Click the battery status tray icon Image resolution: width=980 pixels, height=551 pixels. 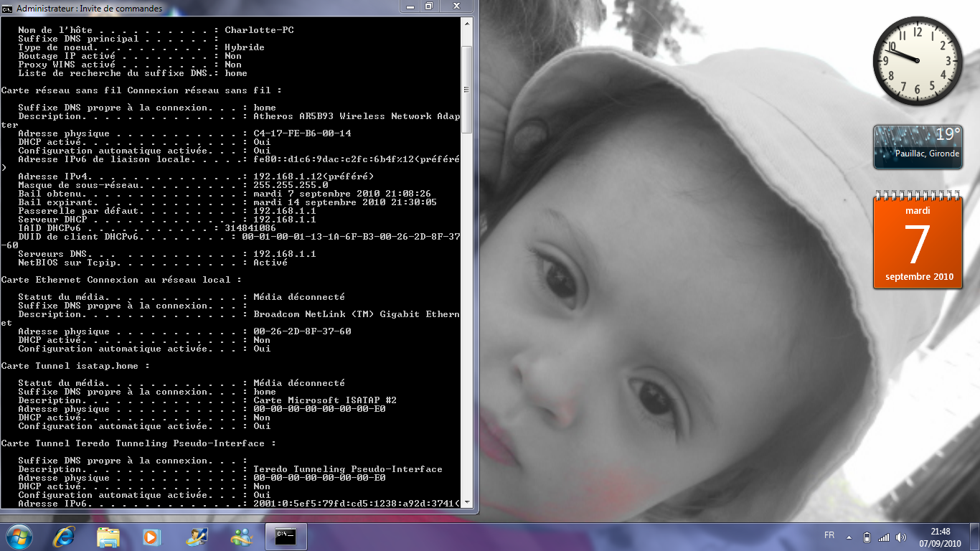pos(866,537)
